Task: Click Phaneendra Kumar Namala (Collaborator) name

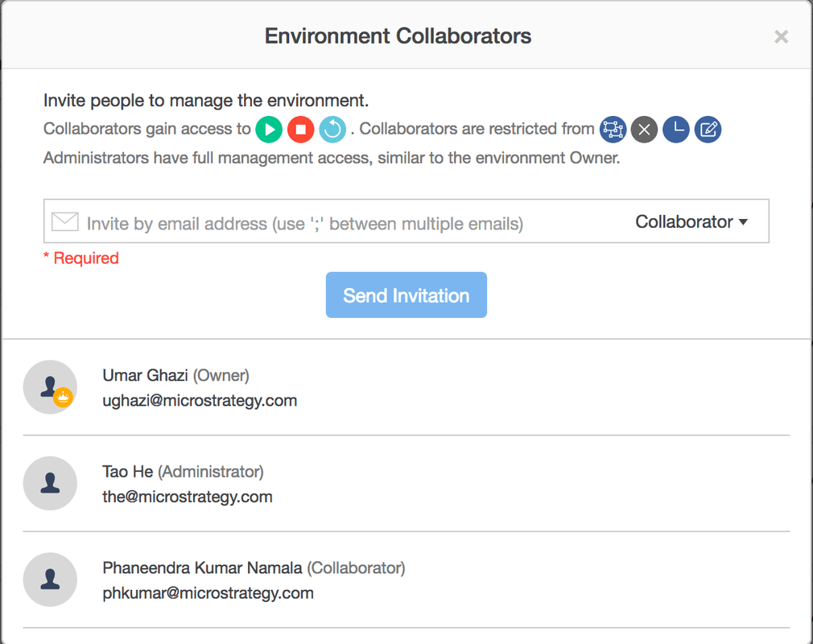Action: 254,568
